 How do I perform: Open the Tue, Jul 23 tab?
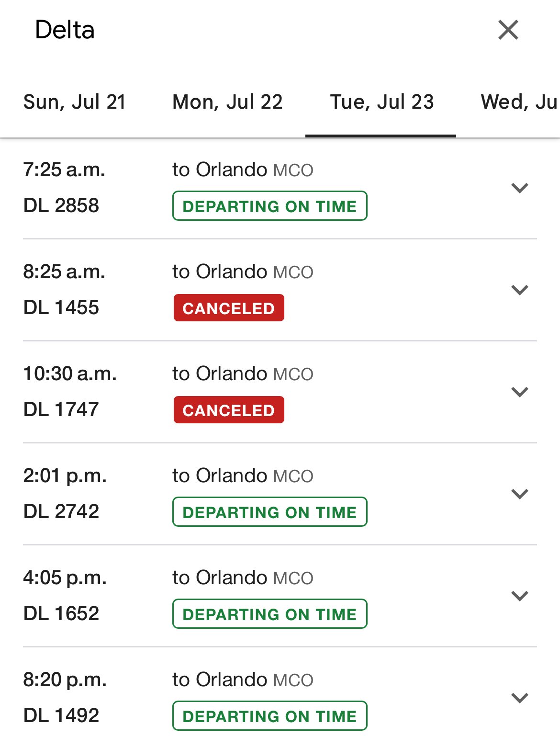click(381, 102)
